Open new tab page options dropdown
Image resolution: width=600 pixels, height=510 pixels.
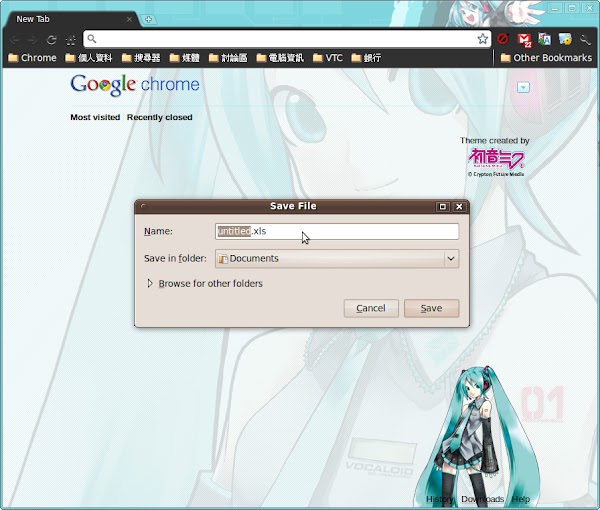tap(523, 88)
